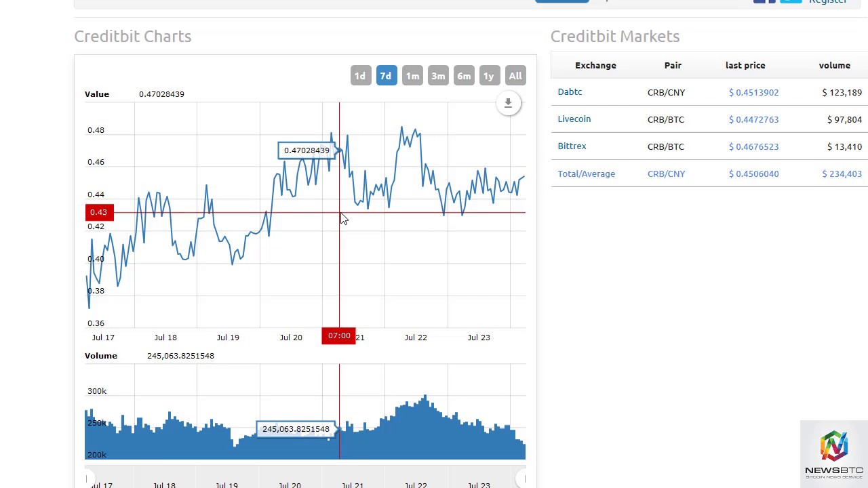Show the 1m chart range
868x488 pixels.
(x=412, y=76)
